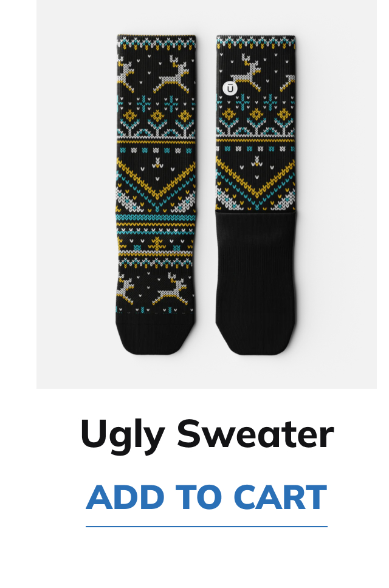Click the white circular logo badge on sock

coord(230,89)
